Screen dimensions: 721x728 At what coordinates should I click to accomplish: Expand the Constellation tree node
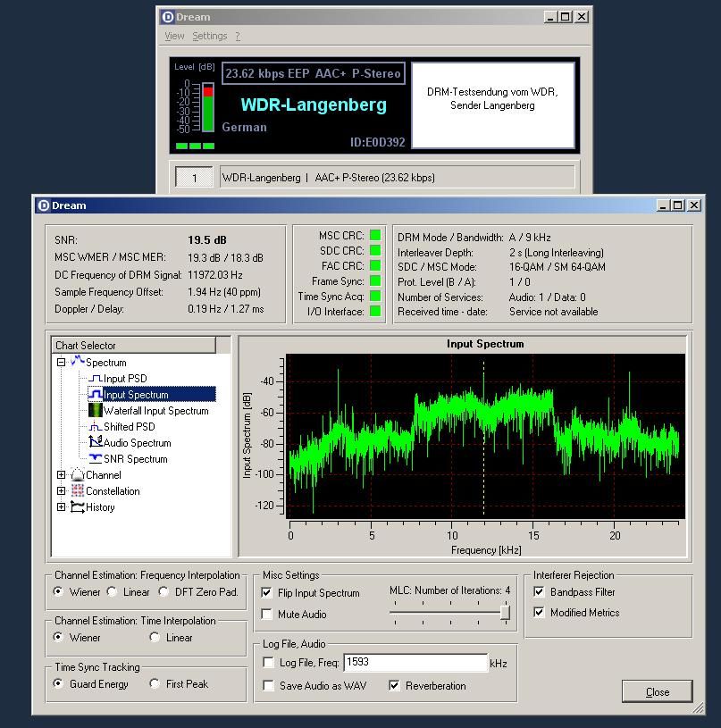pyautogui.click(x=61, y=490)
